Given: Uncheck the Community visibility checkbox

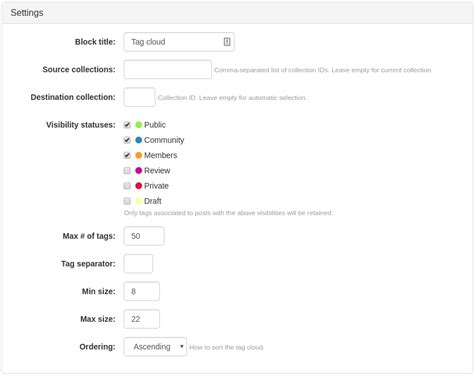Looking at the screenshot, I should (x=127, y=140).
